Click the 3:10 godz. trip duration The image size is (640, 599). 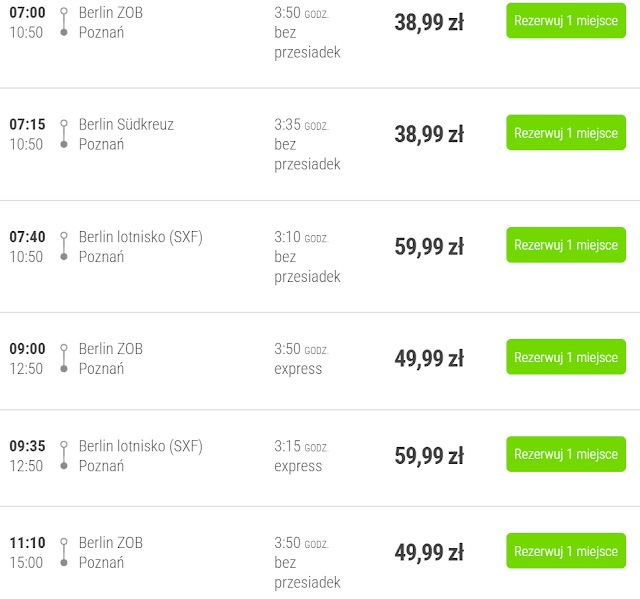click(x=301, y=237)
